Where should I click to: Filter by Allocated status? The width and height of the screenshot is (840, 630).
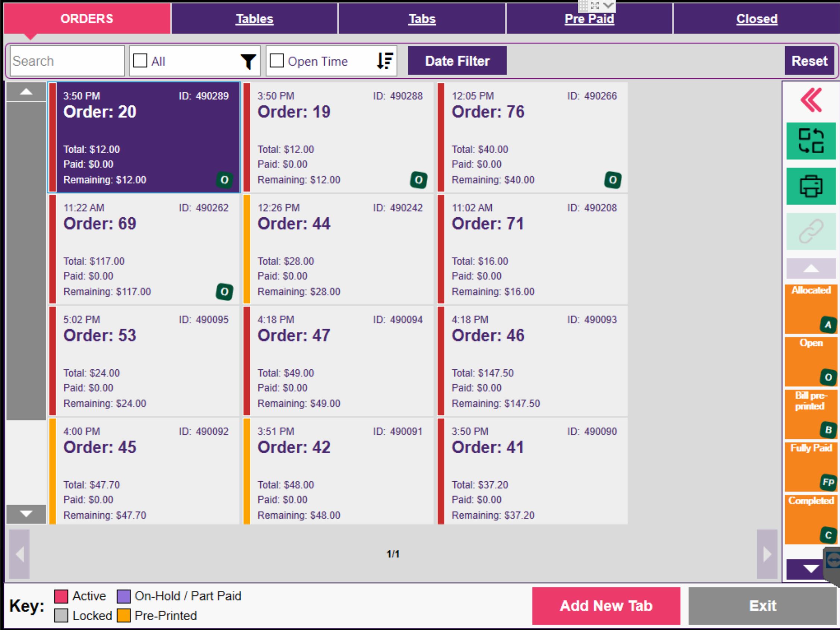coord(811,309)
